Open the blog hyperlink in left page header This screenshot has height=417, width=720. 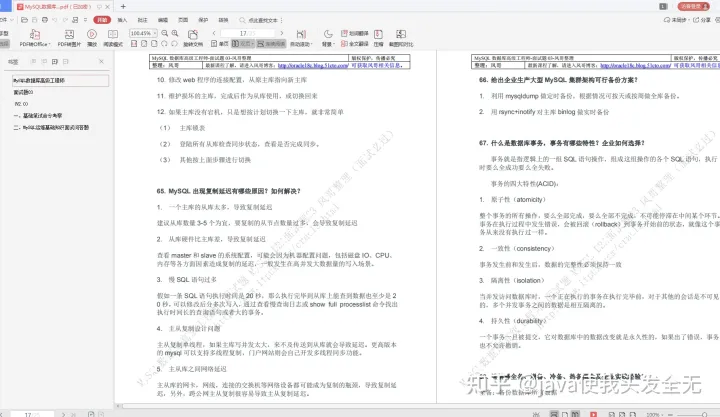pos(313,66)
